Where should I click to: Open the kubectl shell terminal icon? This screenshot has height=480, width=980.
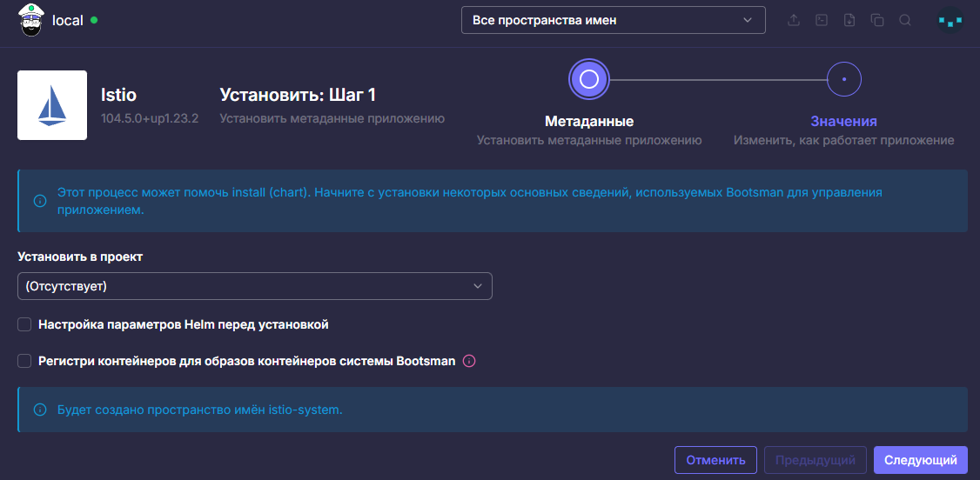(822, 20)
